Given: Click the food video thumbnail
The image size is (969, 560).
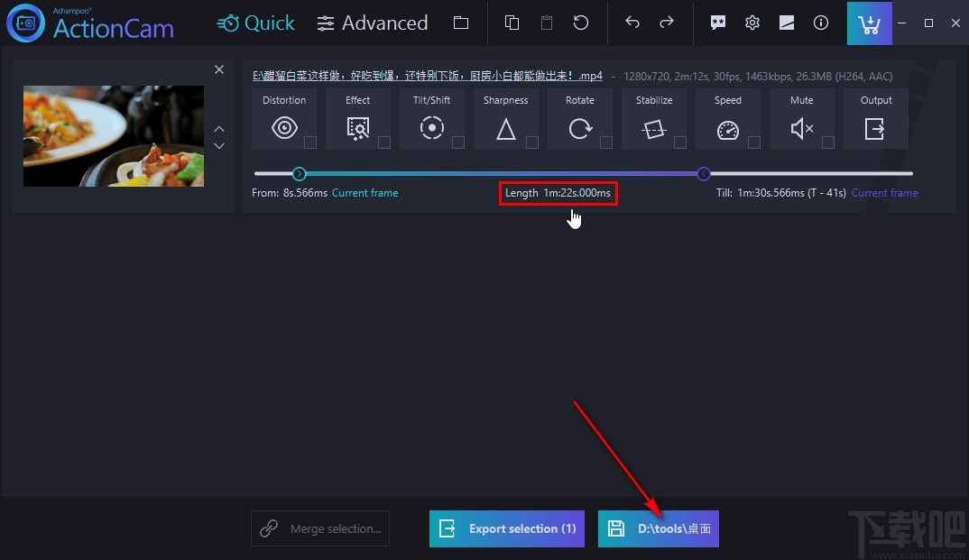Looking at the screenshot, I should 114,136.
